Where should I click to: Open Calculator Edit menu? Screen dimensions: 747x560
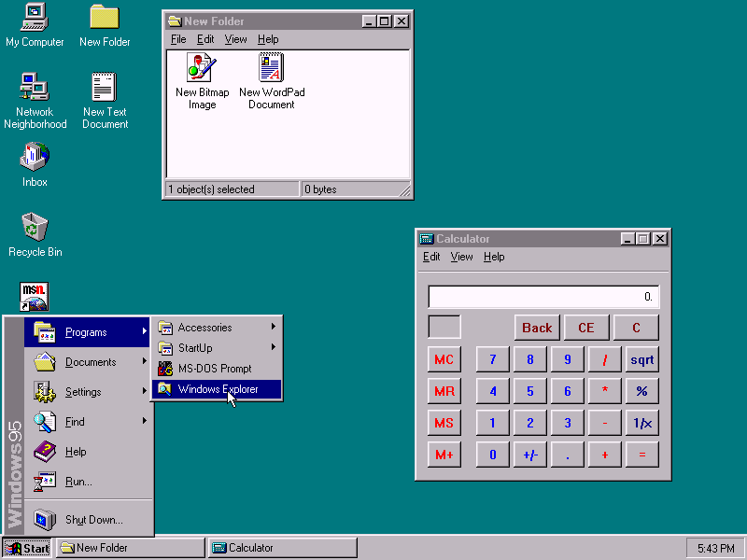[x=431, y=257]
